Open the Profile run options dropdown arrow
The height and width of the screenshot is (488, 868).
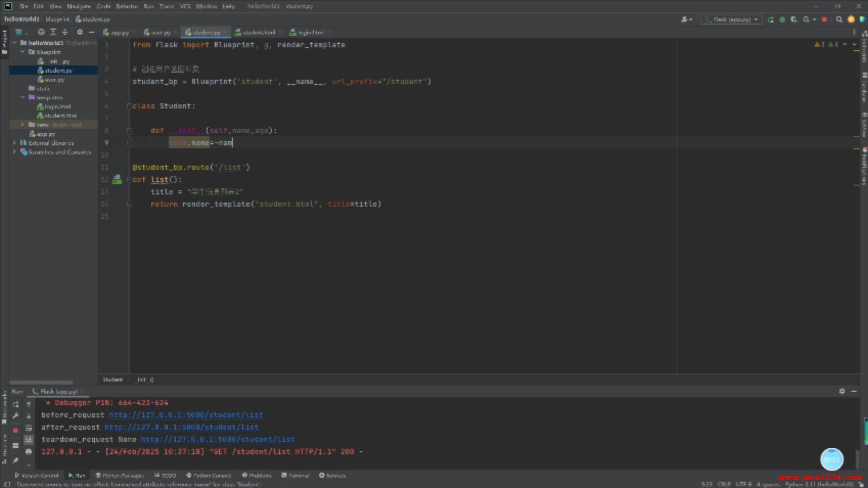click(x=814, y=19)
